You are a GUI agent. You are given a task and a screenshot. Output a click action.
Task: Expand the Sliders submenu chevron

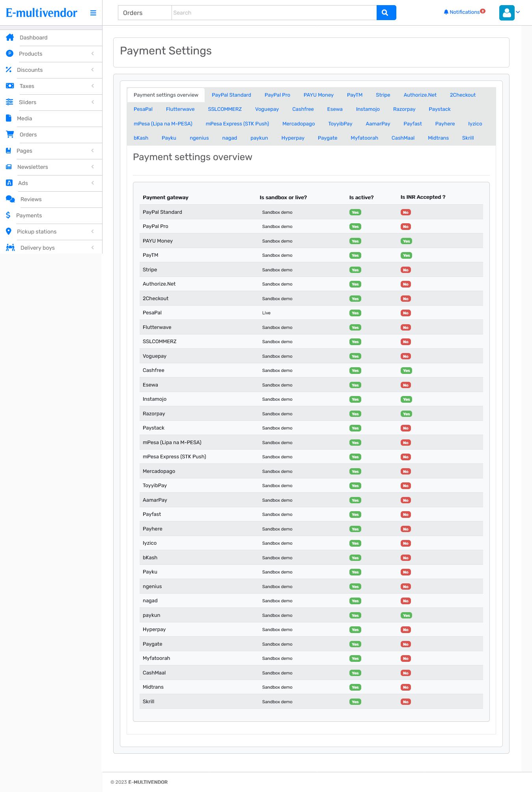point(93,102)
